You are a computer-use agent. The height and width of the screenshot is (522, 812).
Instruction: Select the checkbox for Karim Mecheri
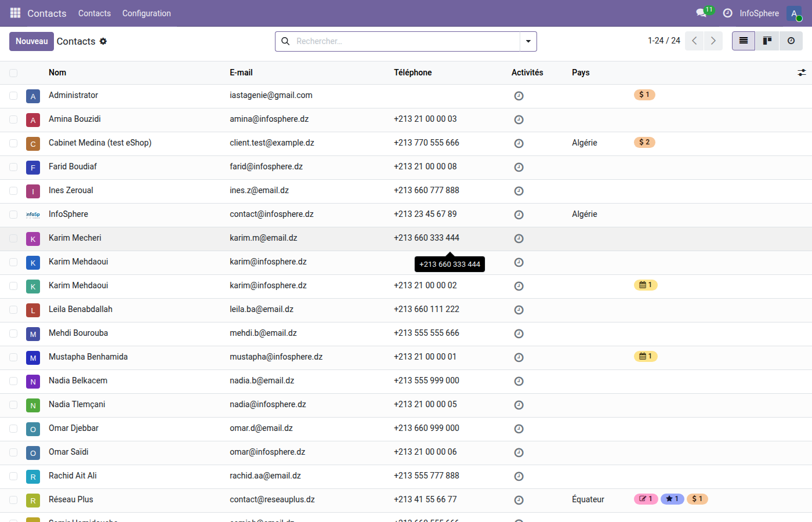pyautogui.click(x=13, y=238)
